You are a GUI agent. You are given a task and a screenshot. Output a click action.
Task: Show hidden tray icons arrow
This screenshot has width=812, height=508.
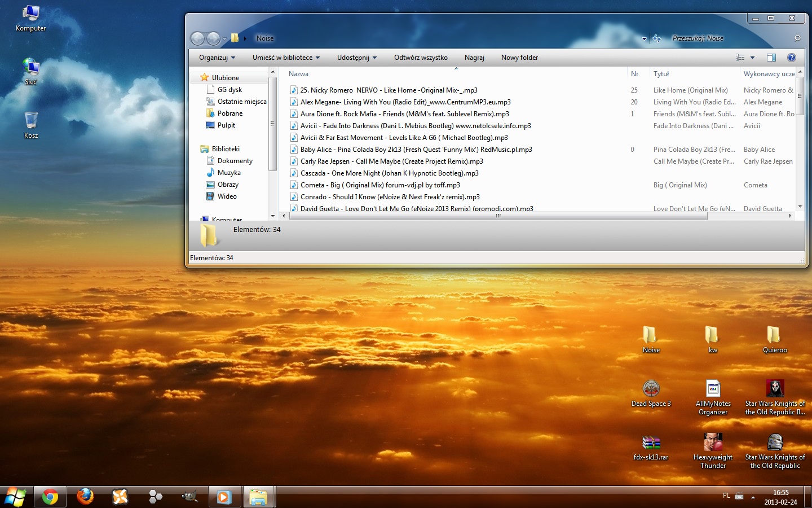[753, 497]
